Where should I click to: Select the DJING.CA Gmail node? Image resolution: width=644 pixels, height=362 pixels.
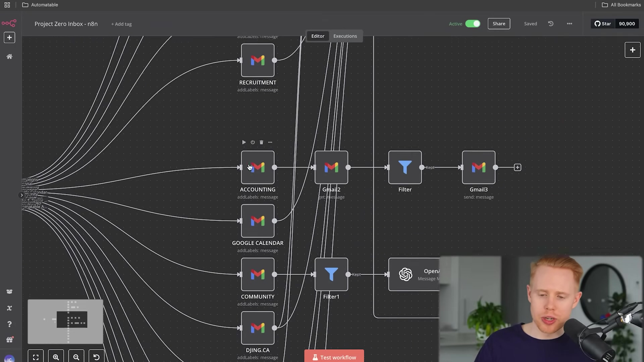pos(258,328)
